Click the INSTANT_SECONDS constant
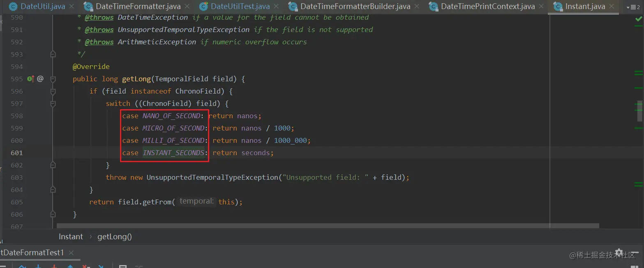Screen dimensions: 644x268 [x=173, y=153]
